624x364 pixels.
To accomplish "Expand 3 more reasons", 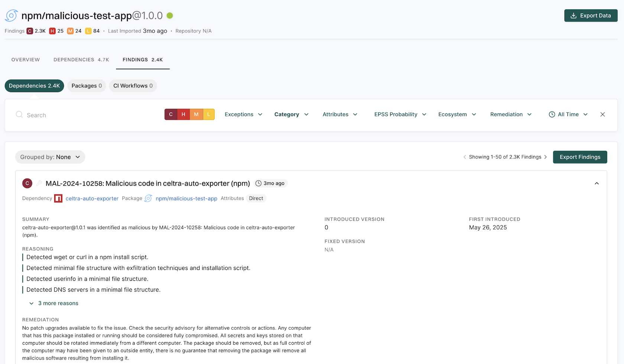I will 54,303.
